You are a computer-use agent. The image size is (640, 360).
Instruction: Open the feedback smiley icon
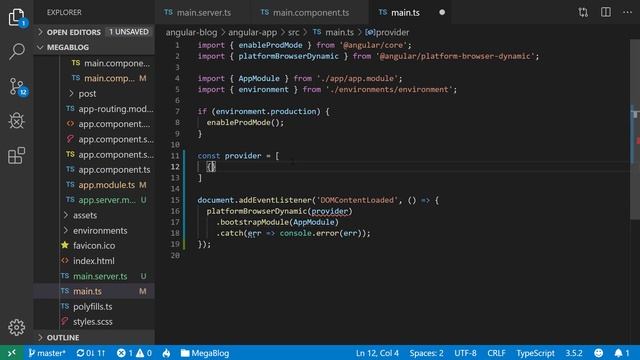598,353
